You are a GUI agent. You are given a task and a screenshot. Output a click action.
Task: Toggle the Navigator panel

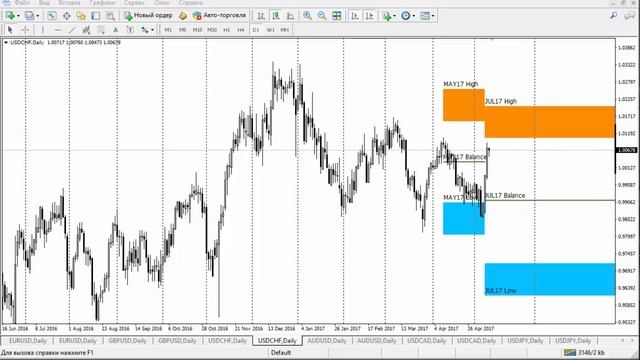(x=81, y=16)
